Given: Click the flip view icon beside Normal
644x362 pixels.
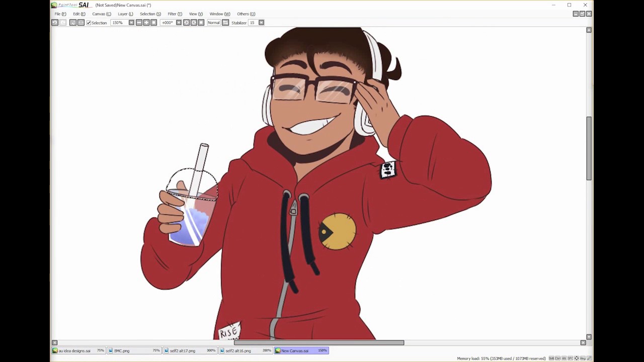Looking at the screenshot, I should click(x=225, y=23).
